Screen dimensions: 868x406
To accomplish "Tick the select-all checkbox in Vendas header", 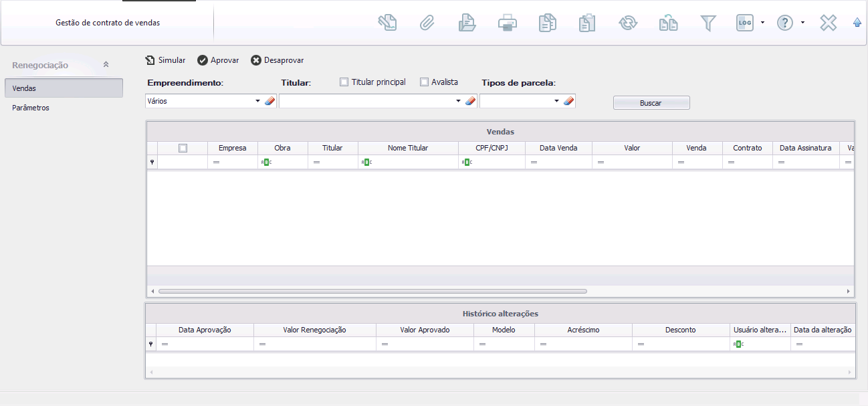I will [183, 148].
